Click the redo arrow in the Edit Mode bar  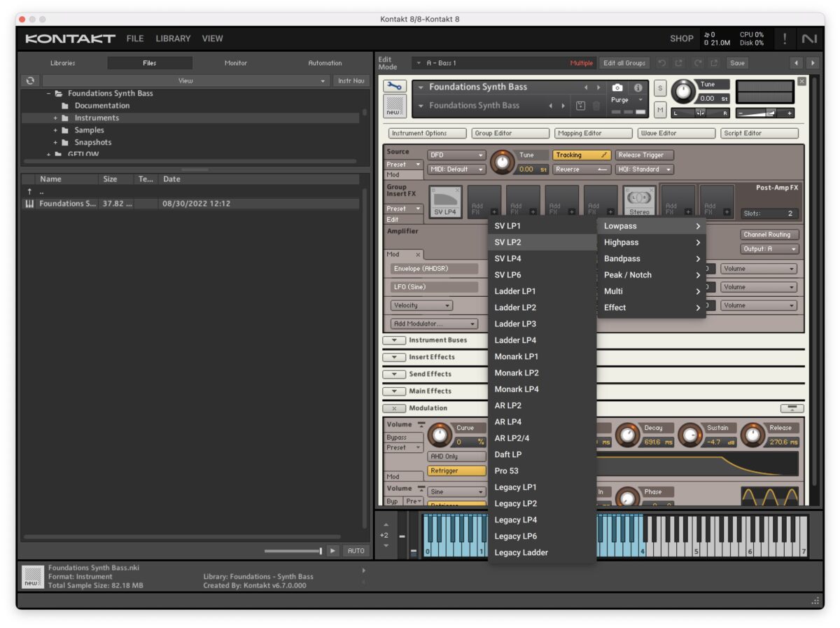click(x=696, y=63)
